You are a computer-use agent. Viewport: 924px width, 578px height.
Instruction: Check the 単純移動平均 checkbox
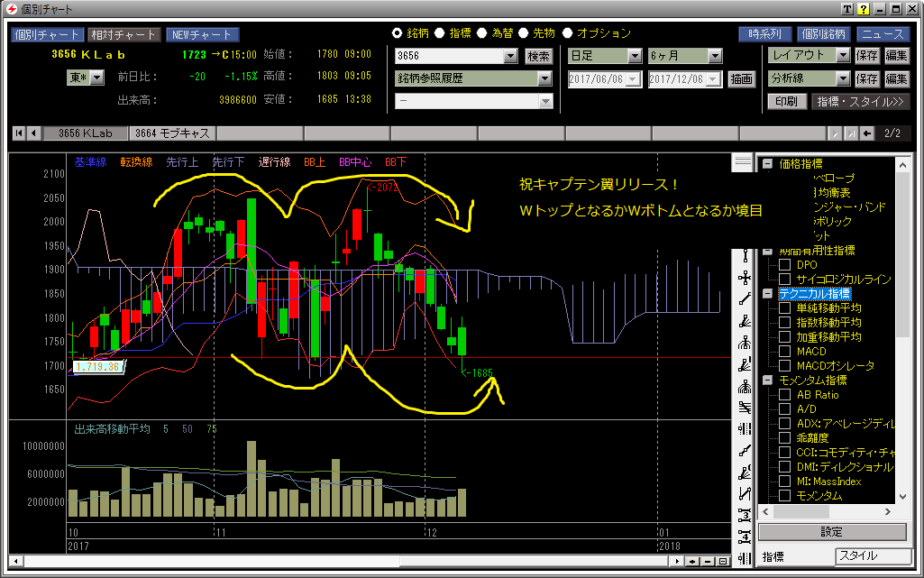[x=785, y=307]
